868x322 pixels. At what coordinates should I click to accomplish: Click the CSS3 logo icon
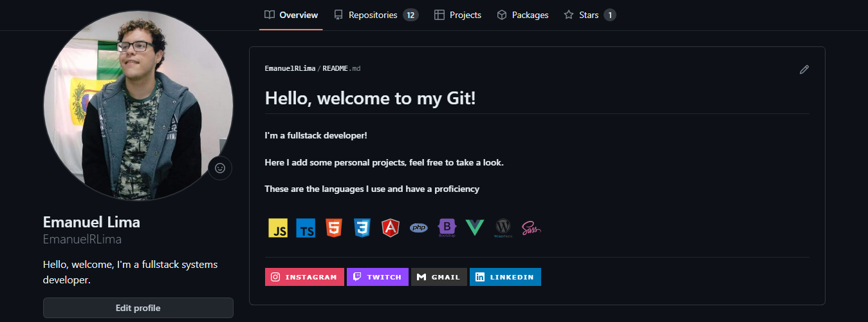(x=362, y=227)
